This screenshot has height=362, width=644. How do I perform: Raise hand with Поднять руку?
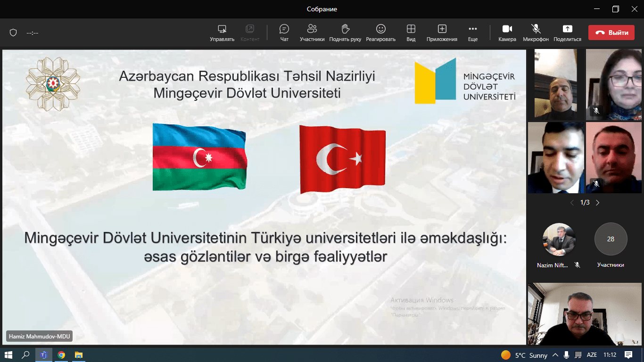[345, 33]
